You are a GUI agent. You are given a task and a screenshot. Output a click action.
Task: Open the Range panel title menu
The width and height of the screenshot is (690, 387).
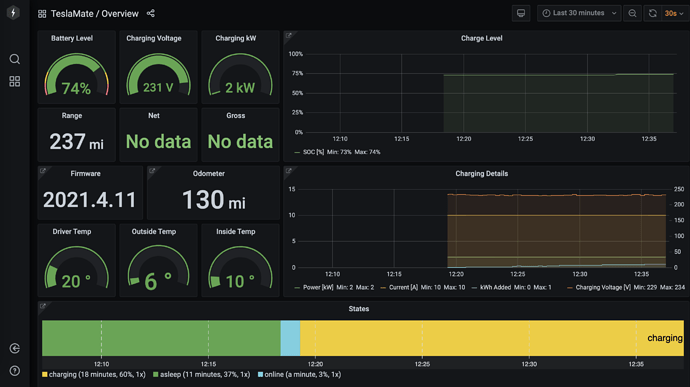(x=72, y=115)
